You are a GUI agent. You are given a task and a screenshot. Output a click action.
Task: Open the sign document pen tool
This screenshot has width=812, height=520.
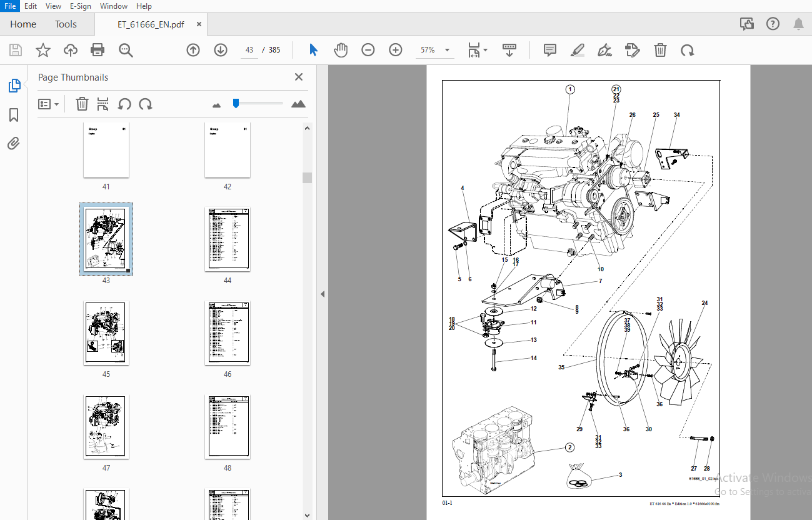coord(605,50)
